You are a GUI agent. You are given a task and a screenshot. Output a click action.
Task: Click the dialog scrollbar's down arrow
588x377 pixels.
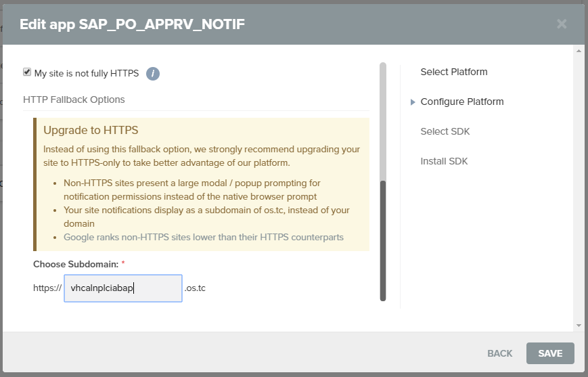[578, 326]
